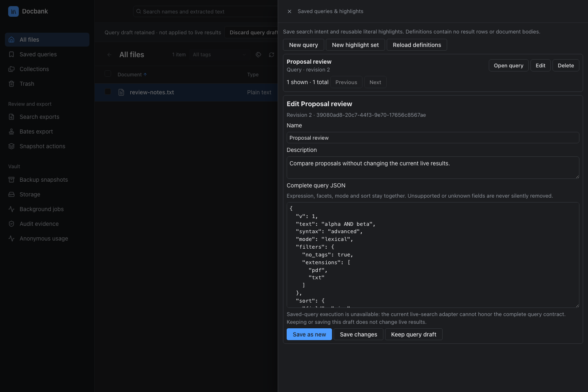
Task: Click the file icon of review-notes.txt
Action: 121,92
